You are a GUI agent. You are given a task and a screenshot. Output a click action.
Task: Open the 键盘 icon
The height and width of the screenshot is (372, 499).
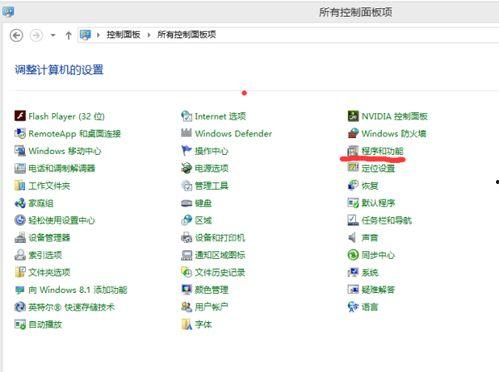point(186,203)
